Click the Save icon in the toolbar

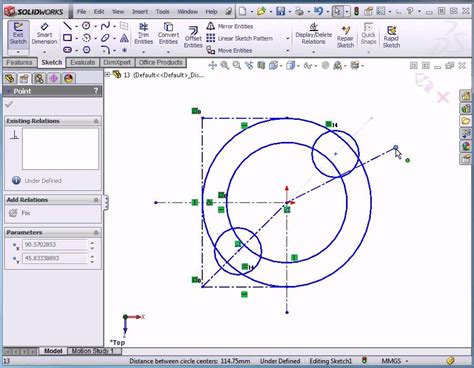(281, 11)
